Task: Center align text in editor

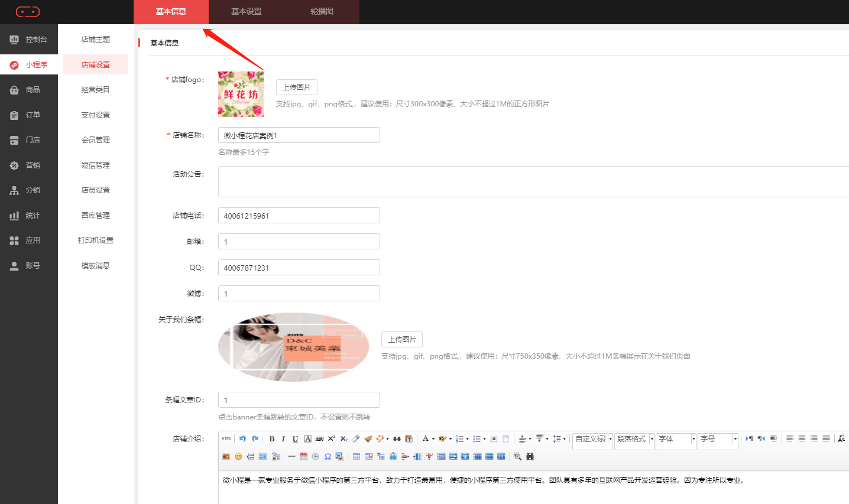Action: 802,439
